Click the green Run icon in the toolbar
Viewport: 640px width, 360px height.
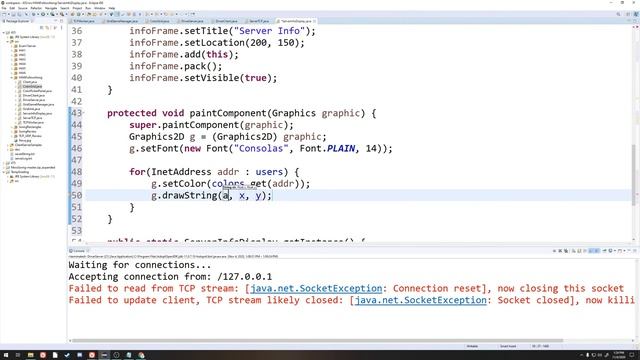coord(43,14)
